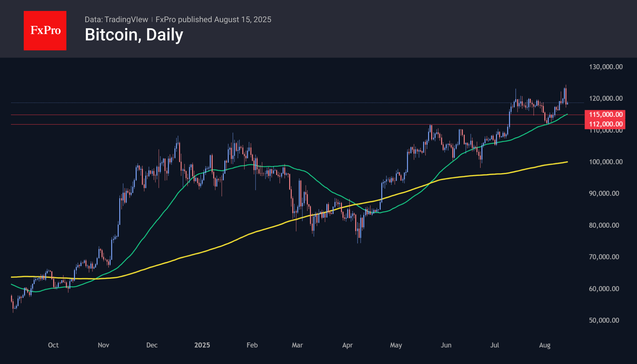Click the 90,000.00 price axis label
This screenshot has width=637, height=364.
[x=604, y=193]
